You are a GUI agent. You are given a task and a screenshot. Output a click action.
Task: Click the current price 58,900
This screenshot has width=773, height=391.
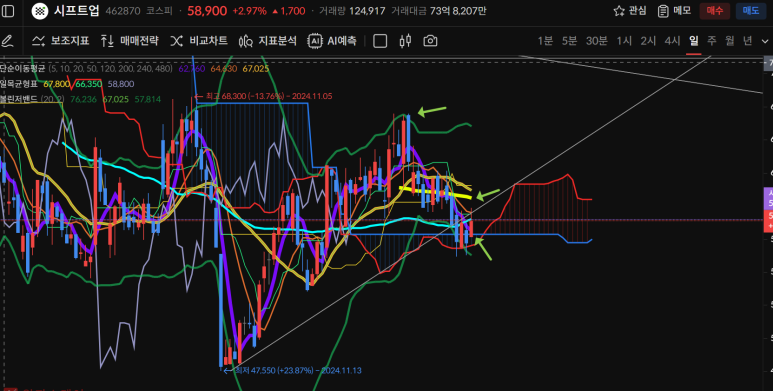pos(207,11)
